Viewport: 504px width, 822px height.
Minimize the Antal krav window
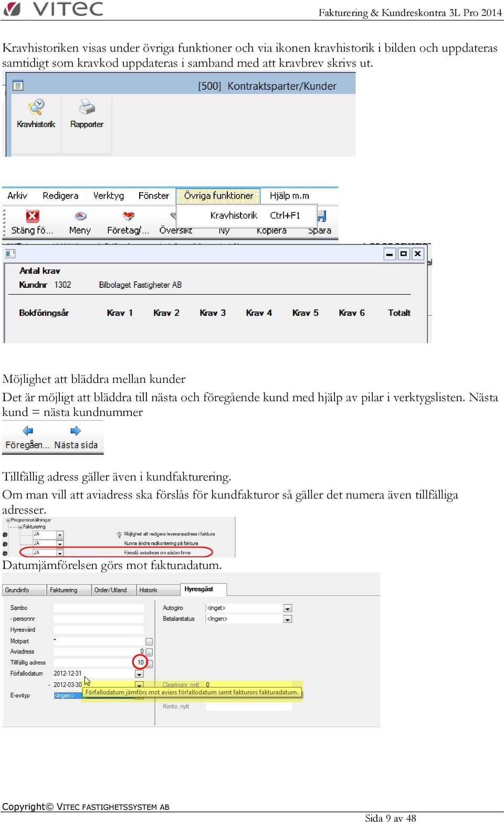389,254
